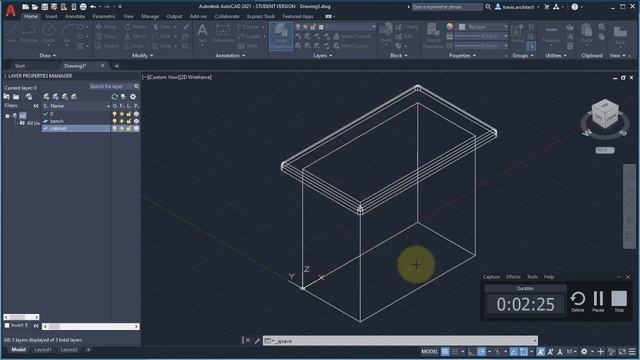Click the Delete button in recorder
The height and width of the screenshot is (360, 640).
[578, 301]
